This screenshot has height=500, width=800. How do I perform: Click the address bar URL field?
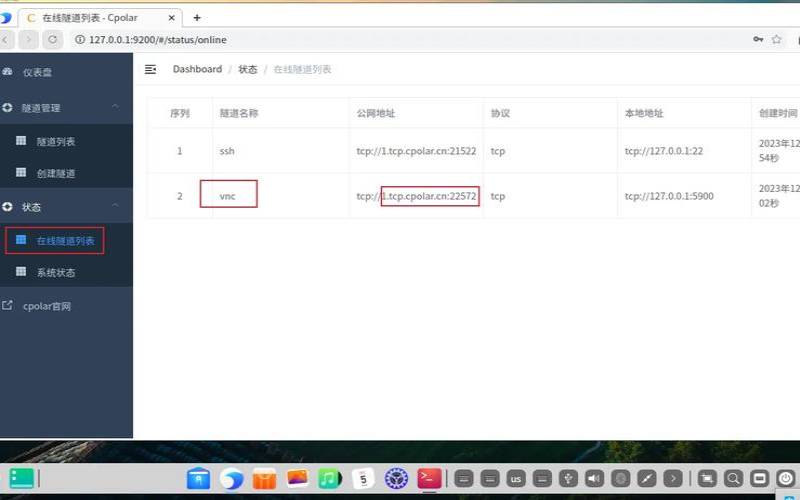point(408,39)
